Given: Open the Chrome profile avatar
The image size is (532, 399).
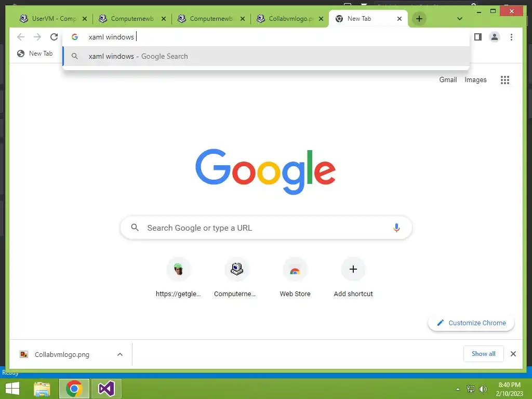Looking at the screenshot, I should tap(495, 37).
